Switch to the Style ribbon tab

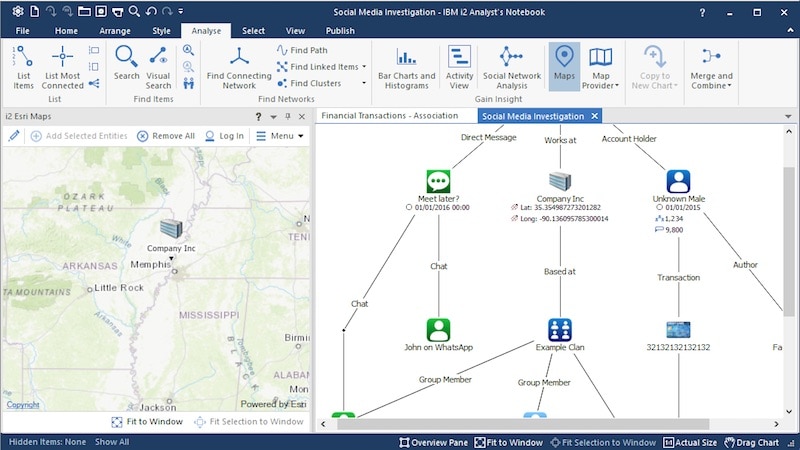coord(161,31)
